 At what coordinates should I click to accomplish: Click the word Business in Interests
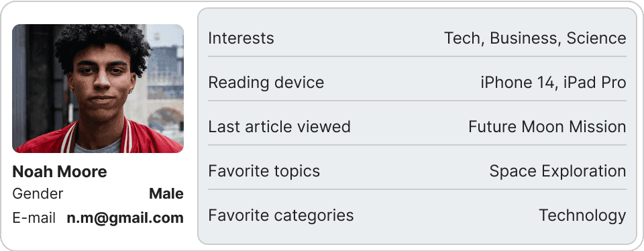[x=526, y=38]
